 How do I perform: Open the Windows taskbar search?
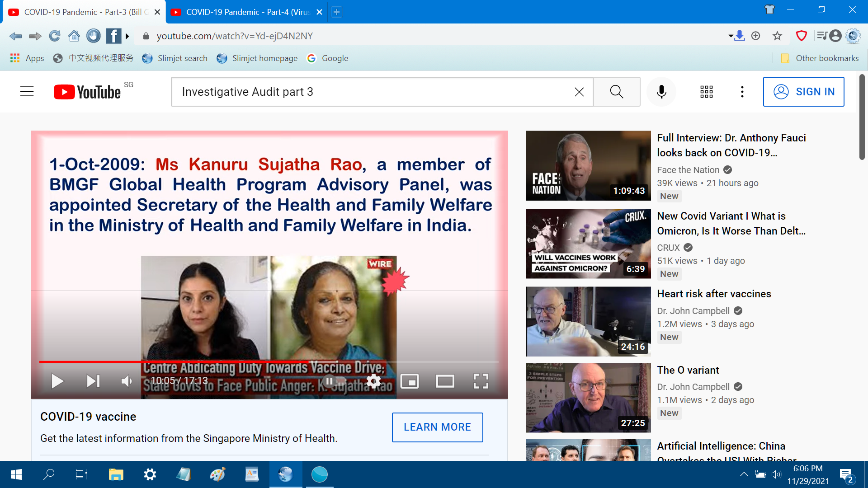tap(49, 474)
